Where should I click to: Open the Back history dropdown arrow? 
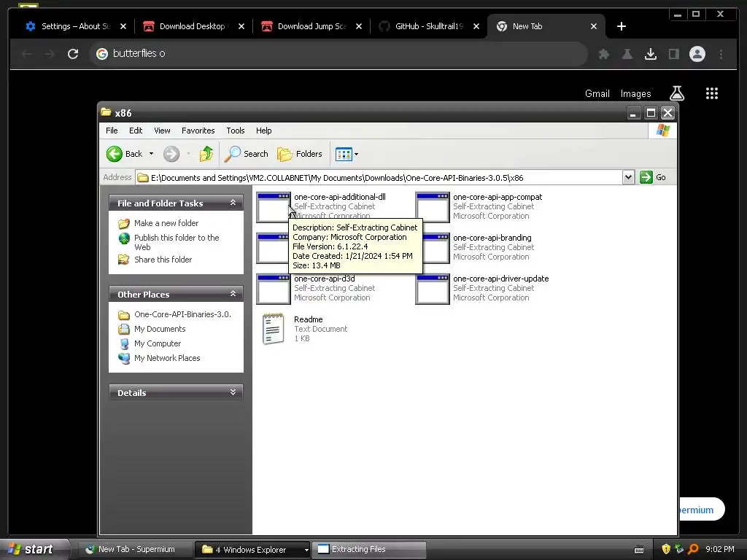152,154
